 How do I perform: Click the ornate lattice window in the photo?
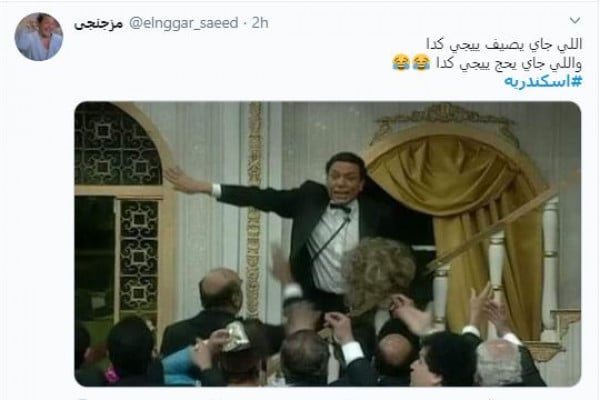click(118, 145)
